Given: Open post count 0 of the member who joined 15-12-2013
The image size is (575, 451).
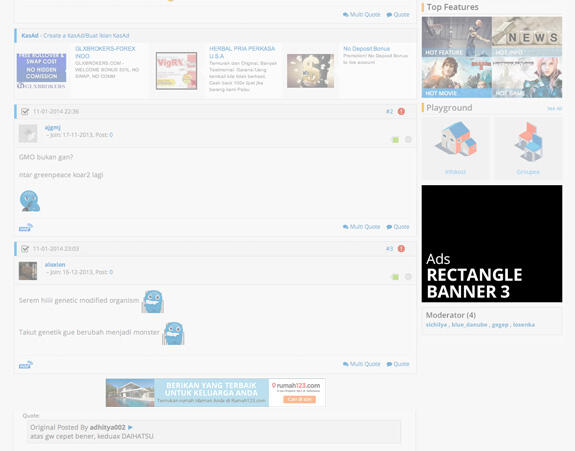Looking at the screenshot, I should (111, 272).
